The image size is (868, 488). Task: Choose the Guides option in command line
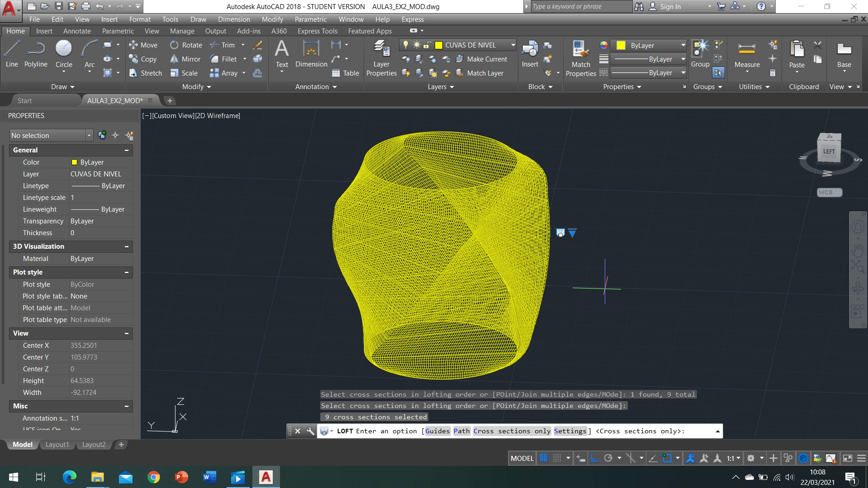pos(437,431)
